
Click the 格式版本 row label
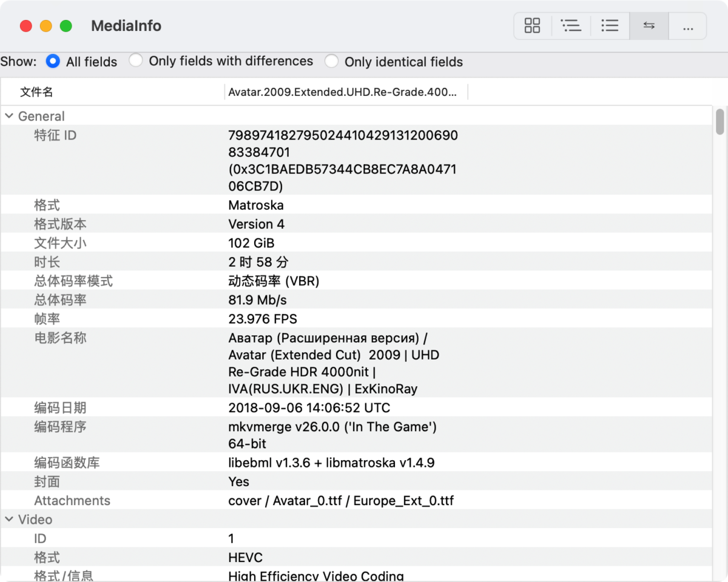[x=60, y=224]
